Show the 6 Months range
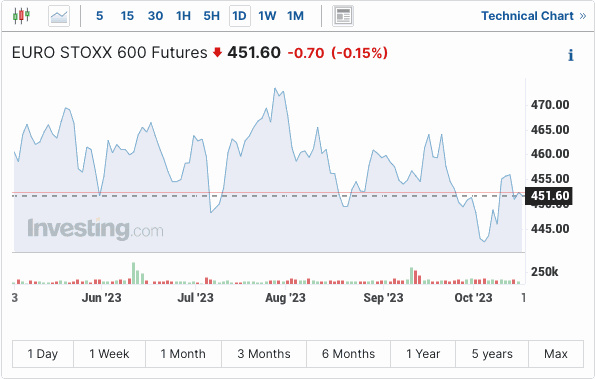This screenshot has width=595, height=379. click(x=348, y=354)
